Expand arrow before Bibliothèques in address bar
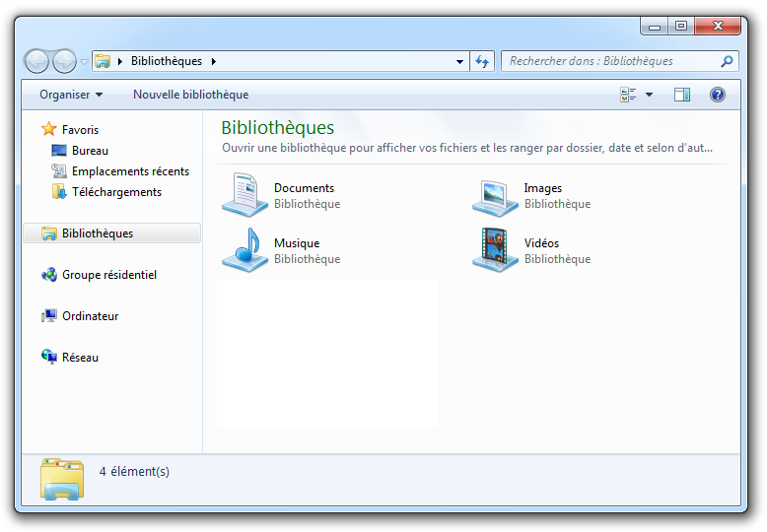This screenshot has width=767, height=532. 120,62
